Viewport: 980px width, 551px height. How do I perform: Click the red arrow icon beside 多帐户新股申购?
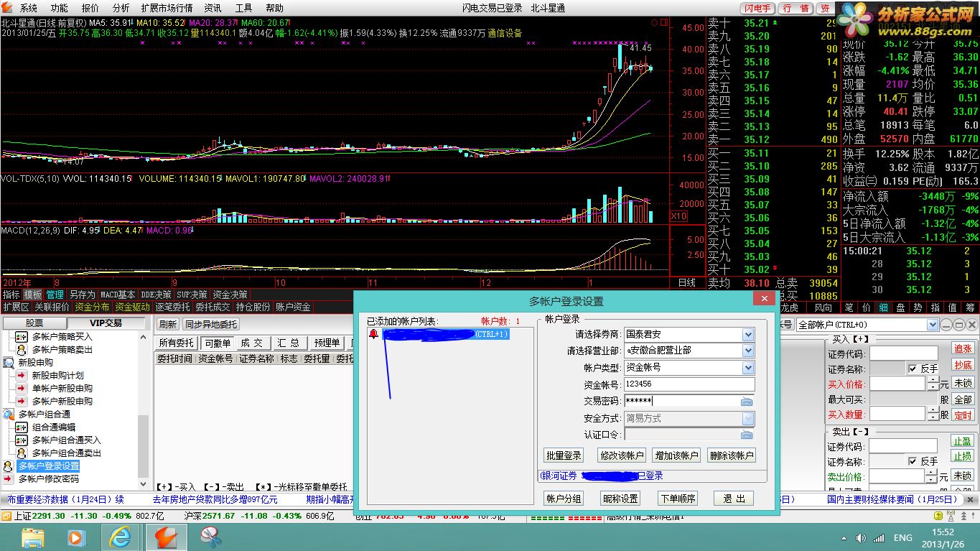pos(22,401)
